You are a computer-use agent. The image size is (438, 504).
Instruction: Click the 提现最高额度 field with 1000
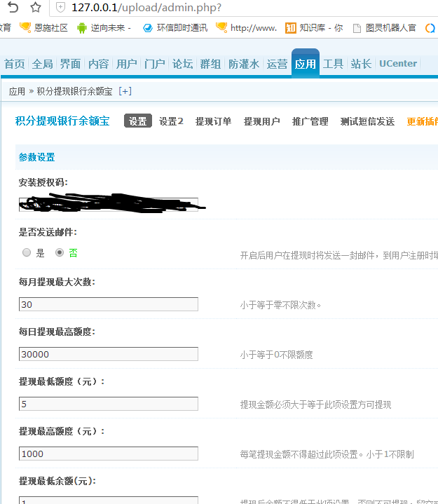[109, 454]
